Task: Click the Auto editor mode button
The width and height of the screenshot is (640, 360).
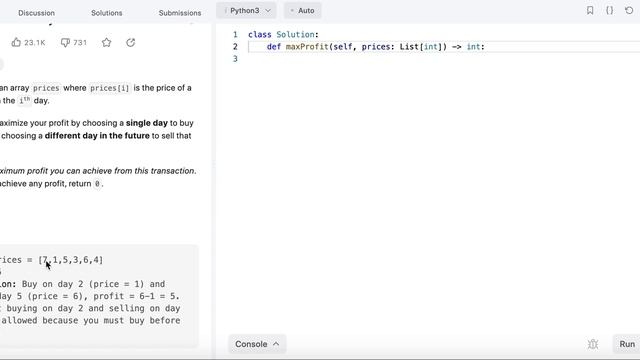Action: [x=302, y=11]
